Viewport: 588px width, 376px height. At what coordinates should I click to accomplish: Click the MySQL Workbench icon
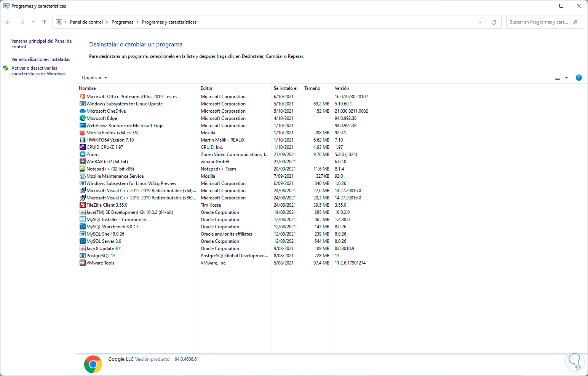pos(82,227)
